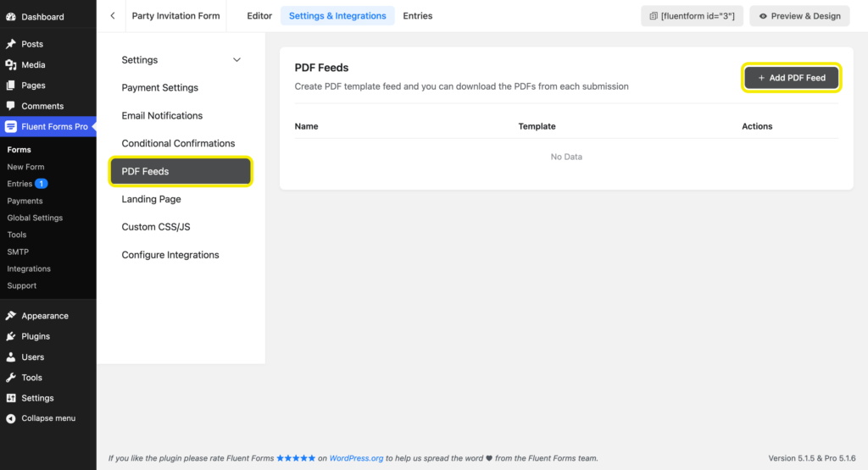Viewport: 868px width, 470px height.
Task: Copy the fluentform id="3" shortcode
Action: pos(692,16)
